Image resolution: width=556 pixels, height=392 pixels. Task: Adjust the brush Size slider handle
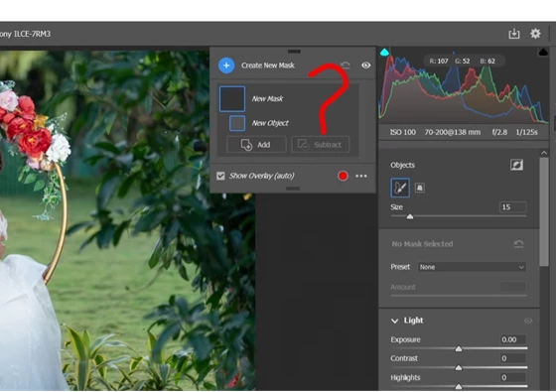(410, 216)
